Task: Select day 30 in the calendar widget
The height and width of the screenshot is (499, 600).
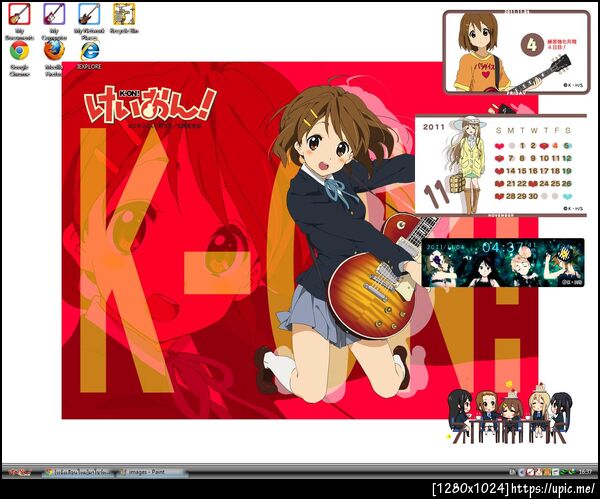Action: (533, 196)
